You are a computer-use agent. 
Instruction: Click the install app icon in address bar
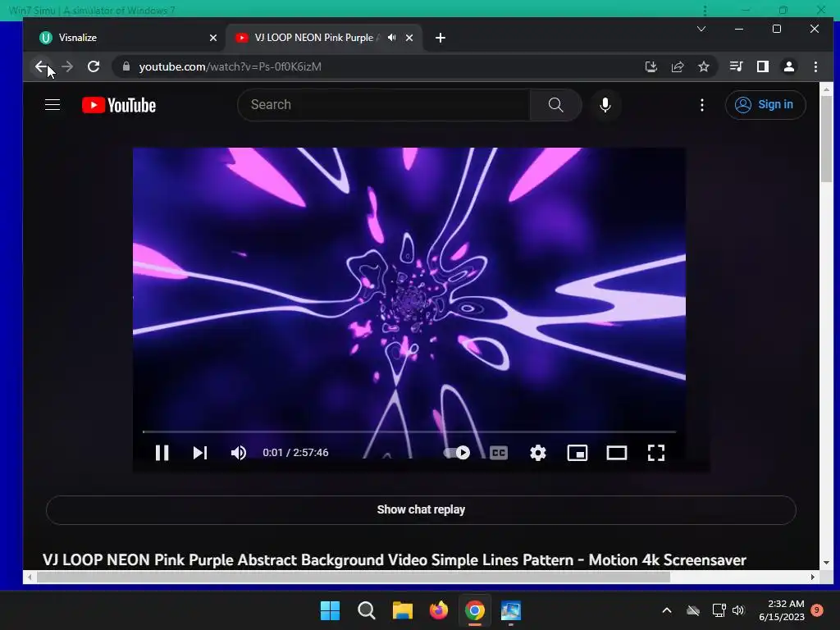click(x=651, y=66)
